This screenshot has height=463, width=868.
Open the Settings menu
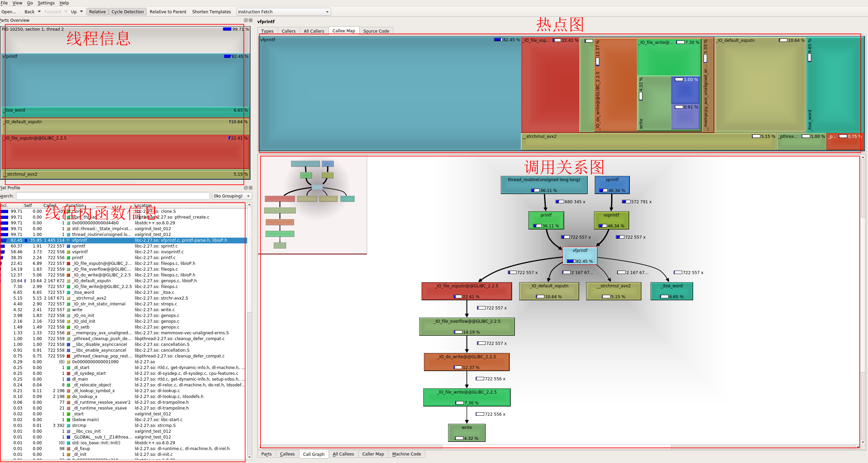46,3
